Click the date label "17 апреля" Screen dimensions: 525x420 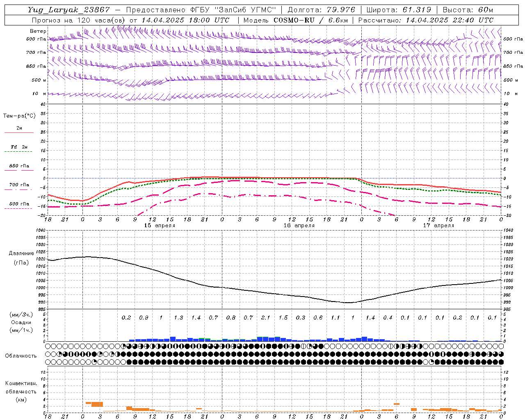click(x=438, y=226)
